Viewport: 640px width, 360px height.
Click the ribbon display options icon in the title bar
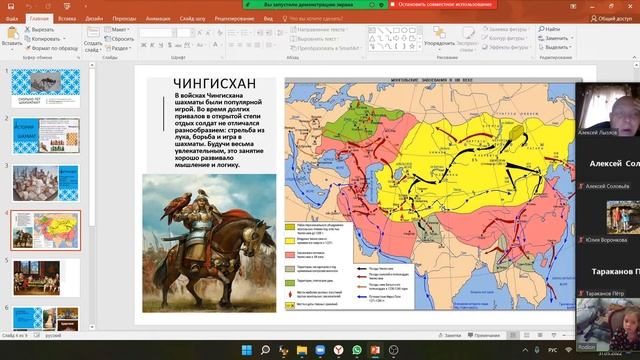point(573,6)
